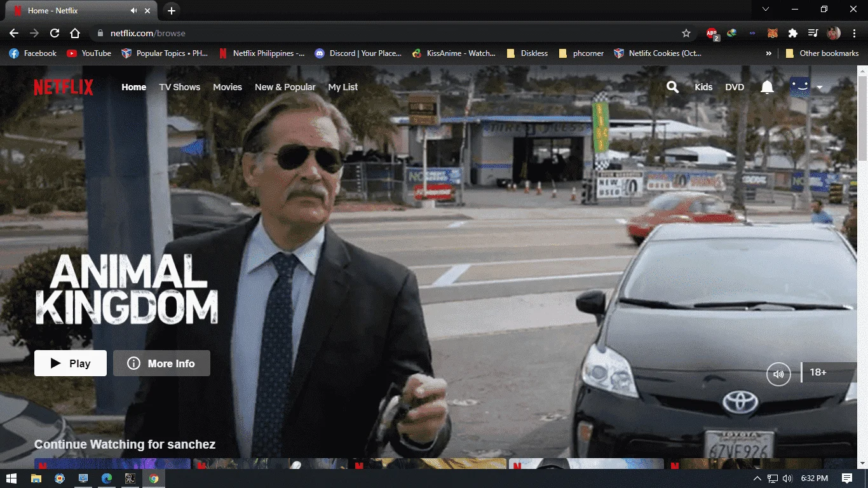Open the IE Tab globe extension
Screen dimensions: 868x488
(732, 33)
